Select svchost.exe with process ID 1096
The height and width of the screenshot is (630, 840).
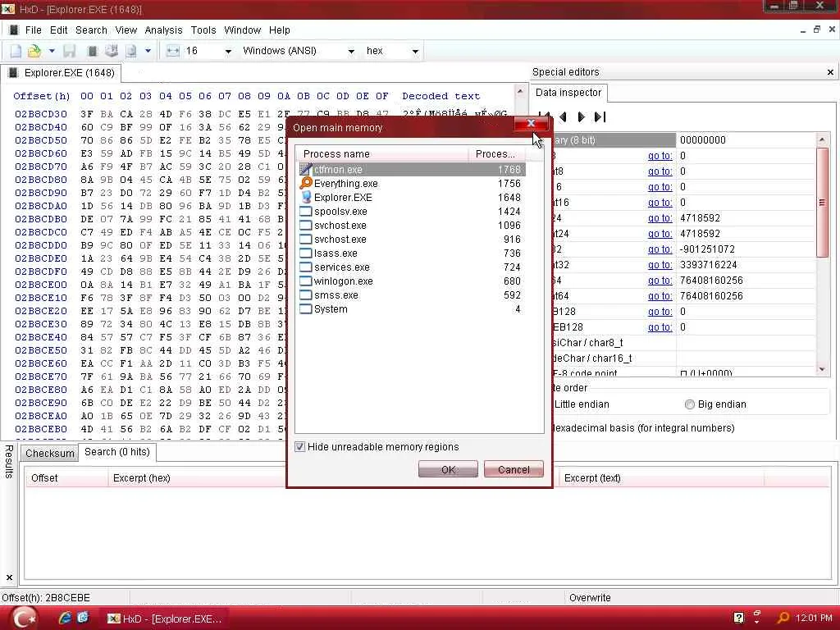tap(411, 225)
